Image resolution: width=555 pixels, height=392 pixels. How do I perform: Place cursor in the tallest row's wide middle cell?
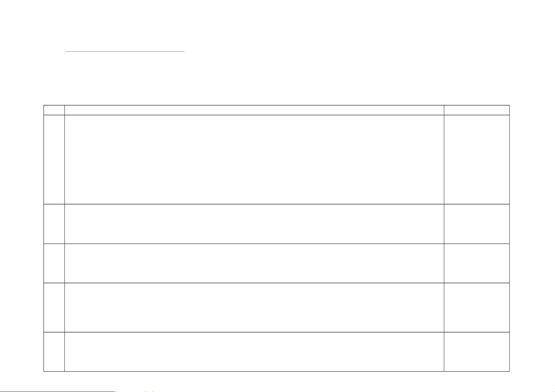[254, 159]
